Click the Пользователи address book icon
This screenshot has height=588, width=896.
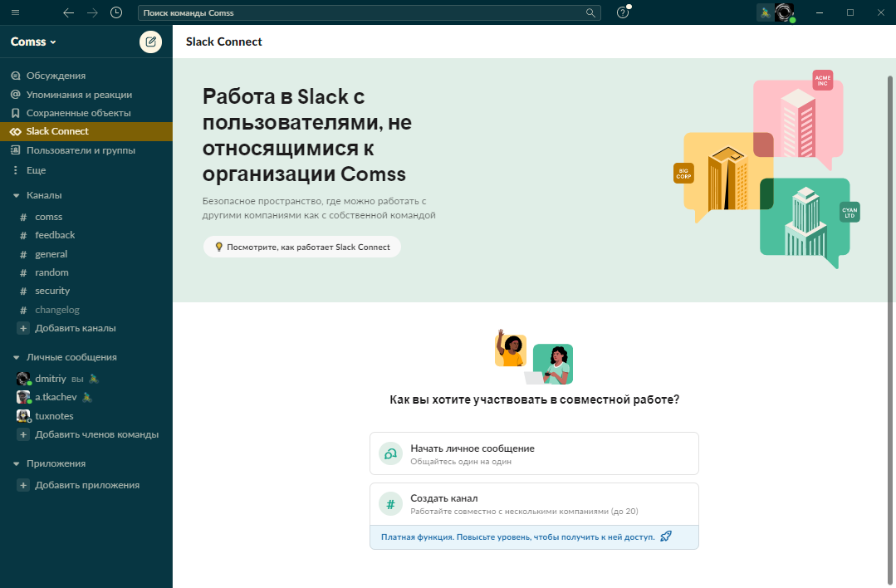pos(16,150)
